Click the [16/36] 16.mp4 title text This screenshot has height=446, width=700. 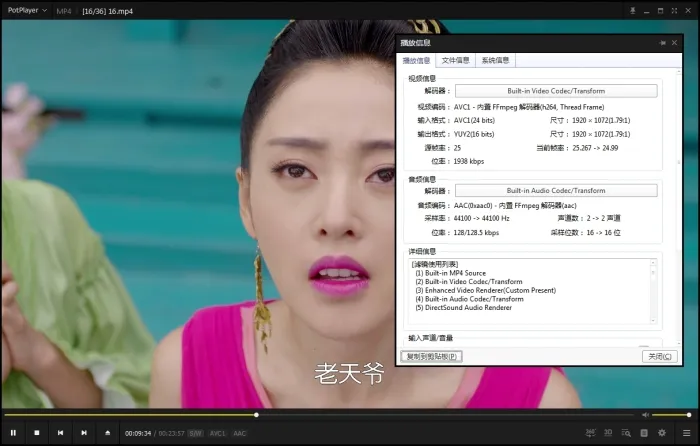(x=108, y=11)
